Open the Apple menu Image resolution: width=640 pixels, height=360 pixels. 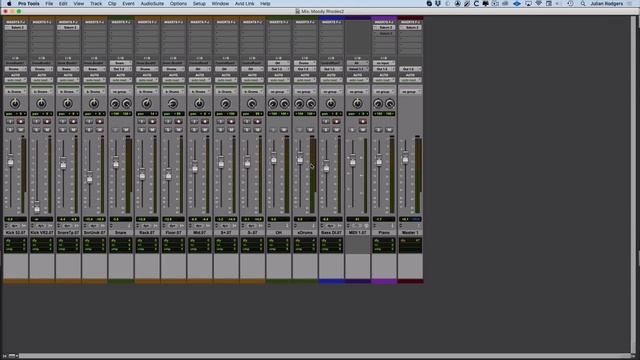(x=9, y=4)
